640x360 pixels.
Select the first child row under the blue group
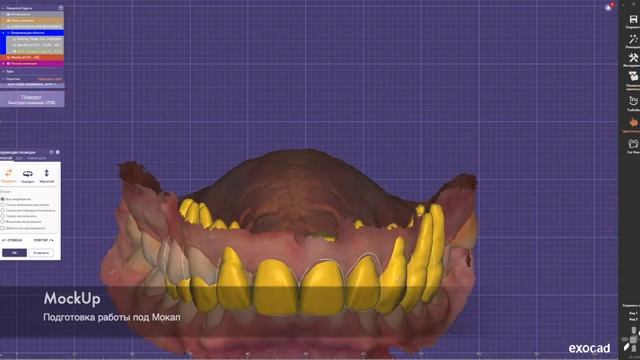click(x=35, y=39)
